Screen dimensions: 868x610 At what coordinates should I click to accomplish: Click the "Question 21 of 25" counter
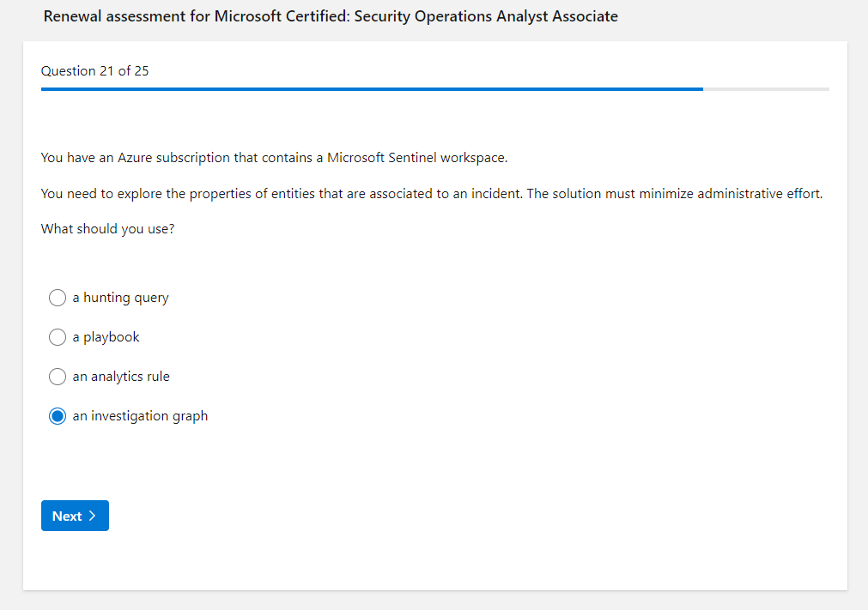94,71
